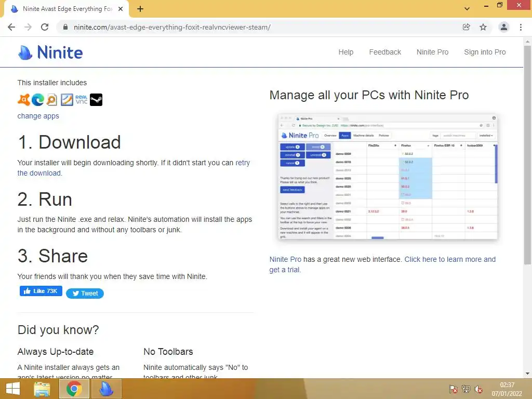This screenshot has width=532, height=399.
Task: Open Help in Ninite header
Action: pos(345,52)
